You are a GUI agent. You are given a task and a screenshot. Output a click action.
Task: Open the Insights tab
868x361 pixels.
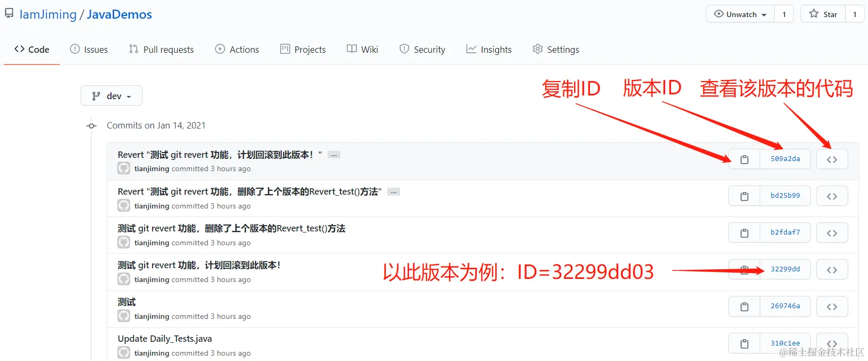point(489,49)
